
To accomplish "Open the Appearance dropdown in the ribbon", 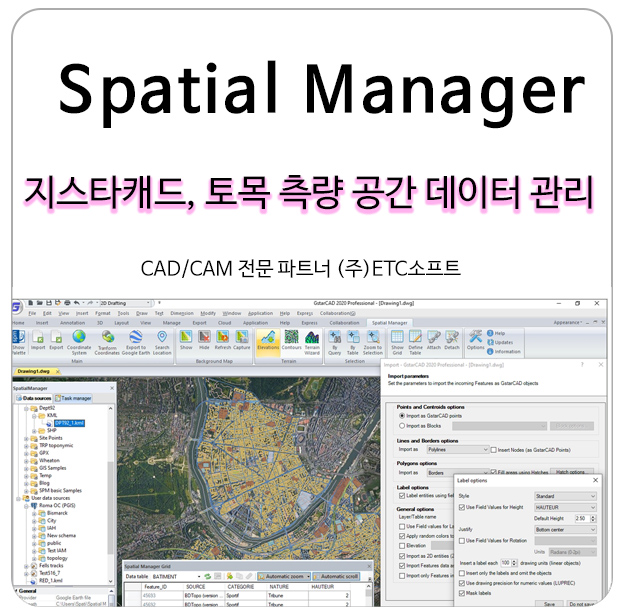I will point(568,322).
